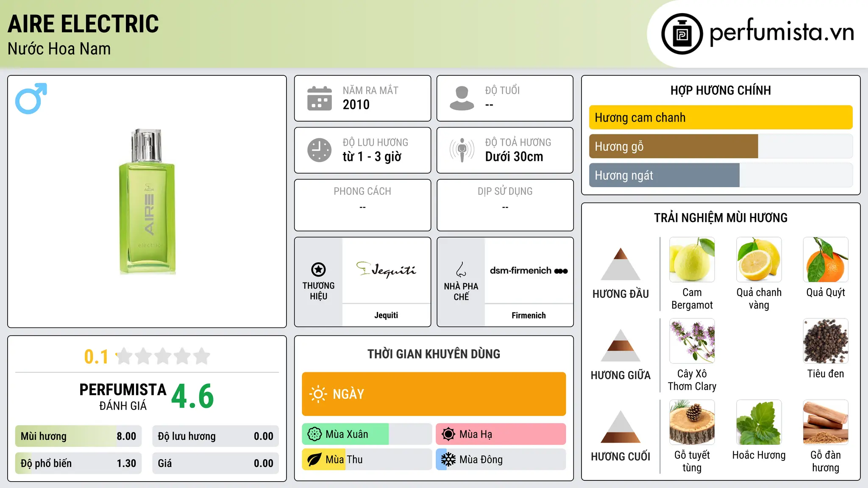
Task: Click the Mùa Xuân season bar
Action: [367, 434]
